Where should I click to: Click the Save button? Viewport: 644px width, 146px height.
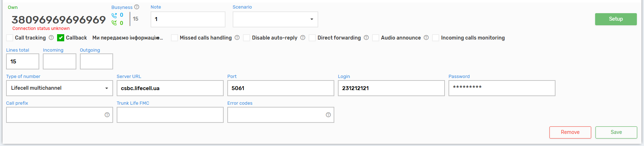616,132
